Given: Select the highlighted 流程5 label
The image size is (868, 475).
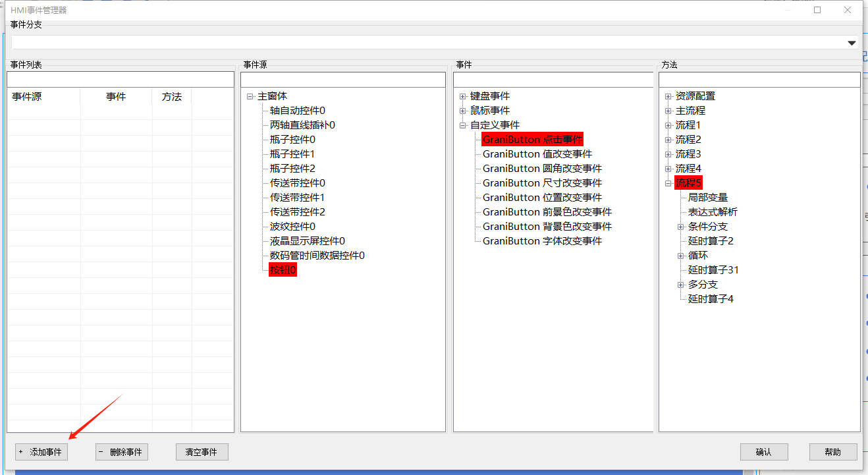Looking at the screenshot, I should click(689, 183).
